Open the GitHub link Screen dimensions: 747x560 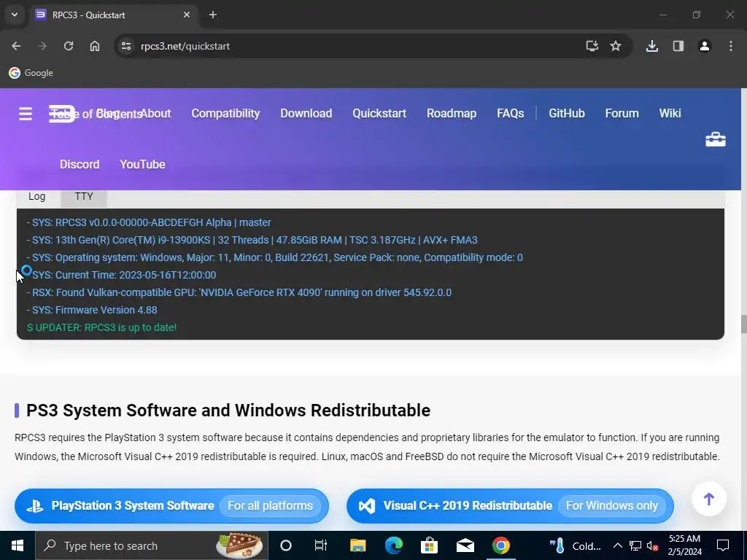pyautogui.click(x=567, y=113)
